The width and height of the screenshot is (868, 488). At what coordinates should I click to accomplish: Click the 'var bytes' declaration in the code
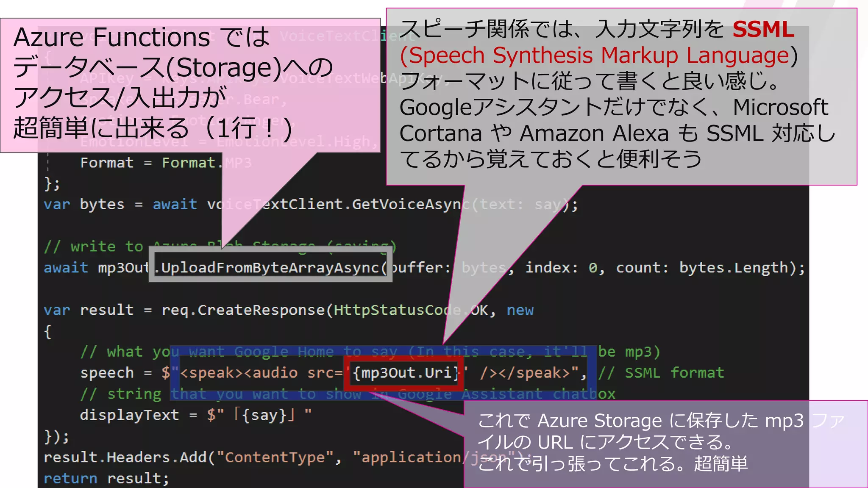pyautogui.click(x=84, y=205)
